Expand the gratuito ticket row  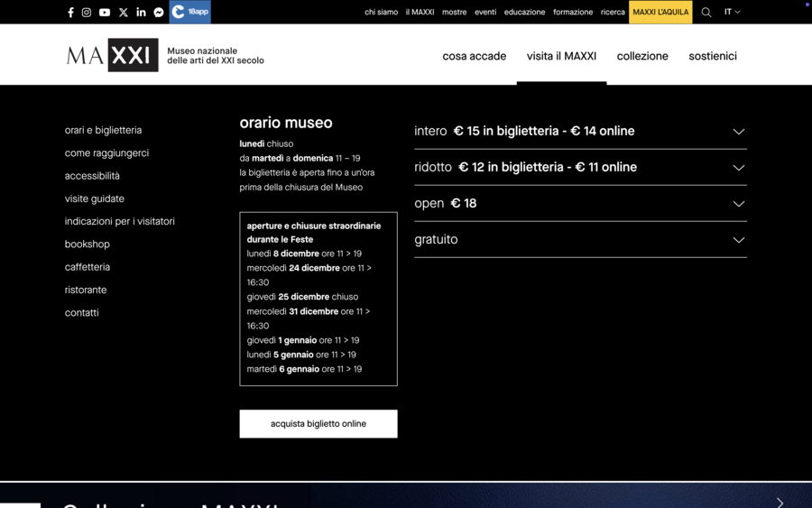(x=580, y=240)
